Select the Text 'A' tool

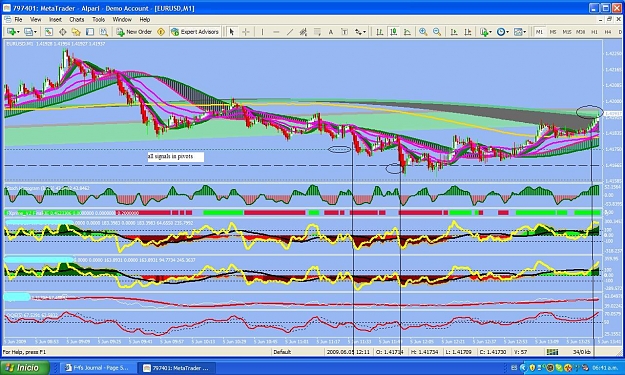[330, 32]
